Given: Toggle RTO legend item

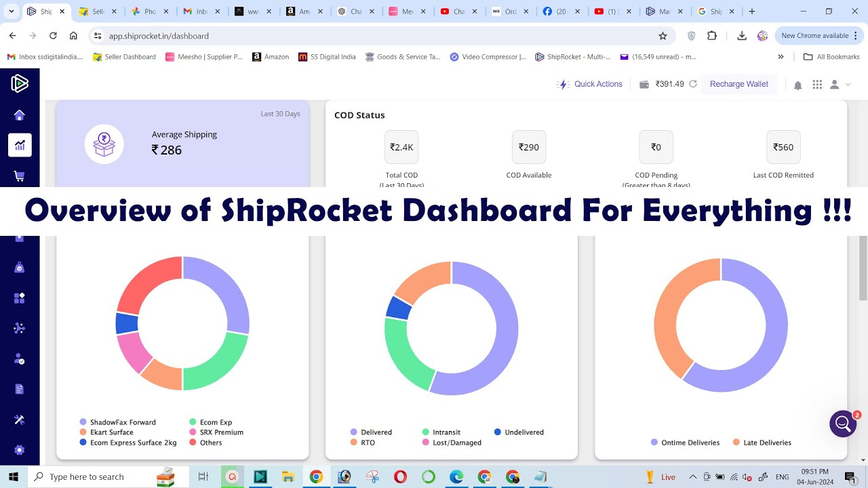Looking at the screenshot, I should click(x=363, y=443).
